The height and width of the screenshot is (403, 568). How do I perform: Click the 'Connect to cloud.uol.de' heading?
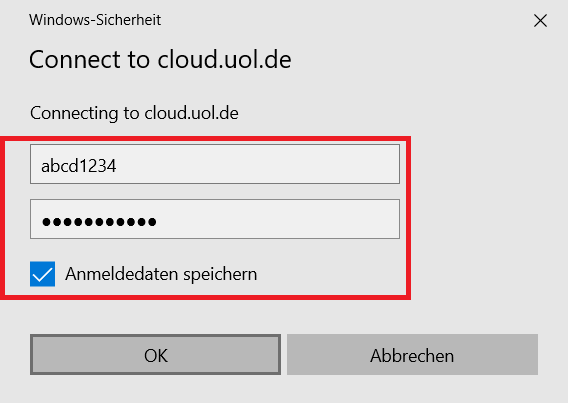click(160, 60)
